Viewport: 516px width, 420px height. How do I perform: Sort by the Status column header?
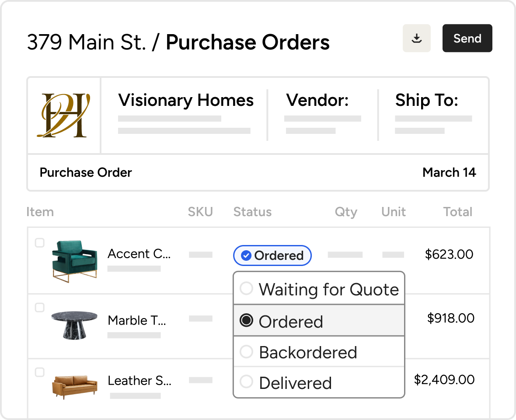252,212
